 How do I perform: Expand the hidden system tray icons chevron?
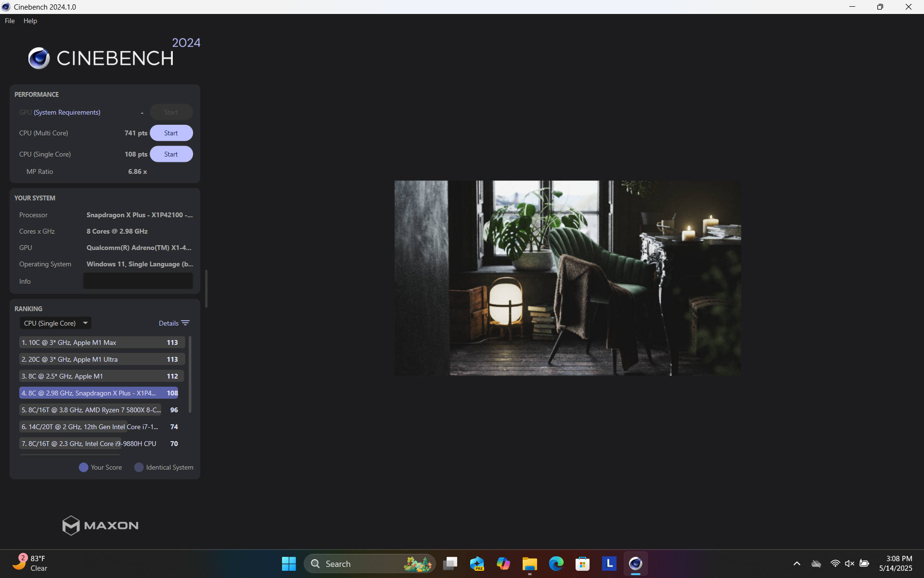(x=797, y=564)
